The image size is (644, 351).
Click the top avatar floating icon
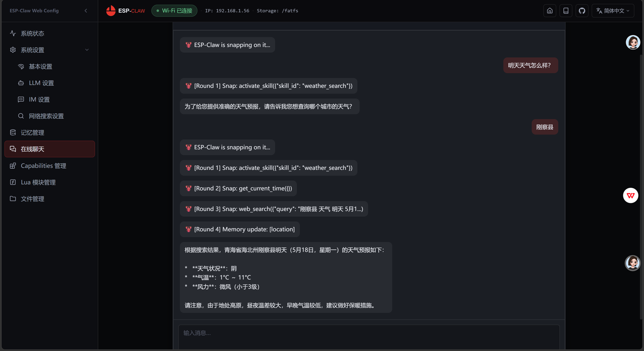[633, 42]
